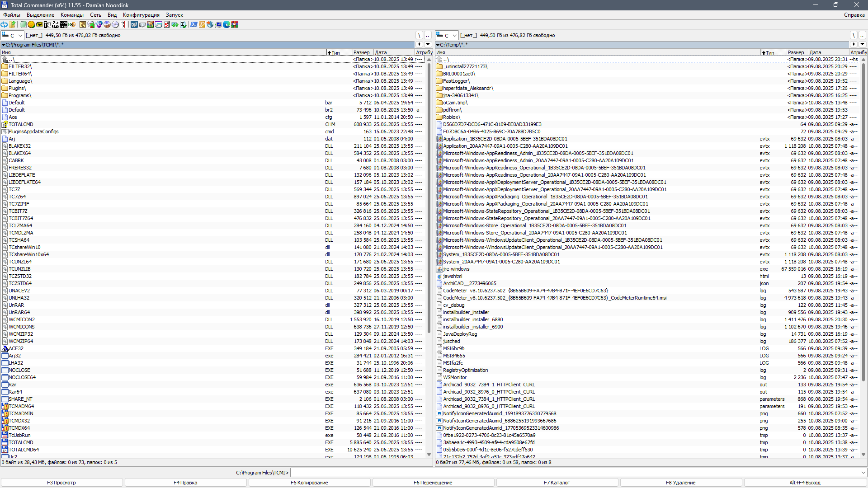Go up with right panel '..' button
Viewport: 868px width, 488px height.
pos(862,35)
